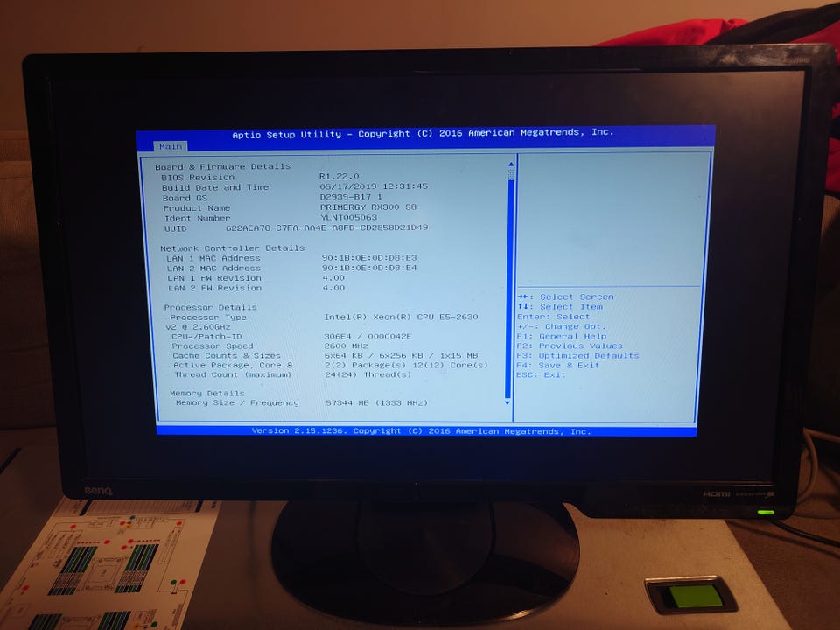This screenshot has width=840, height=630.
Task: Click the ESC: Exit hint
Action: (541, 375)
